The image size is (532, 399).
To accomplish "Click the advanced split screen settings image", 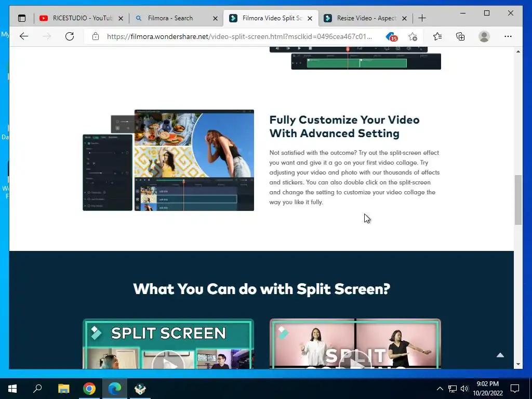I will coord(168,160).
